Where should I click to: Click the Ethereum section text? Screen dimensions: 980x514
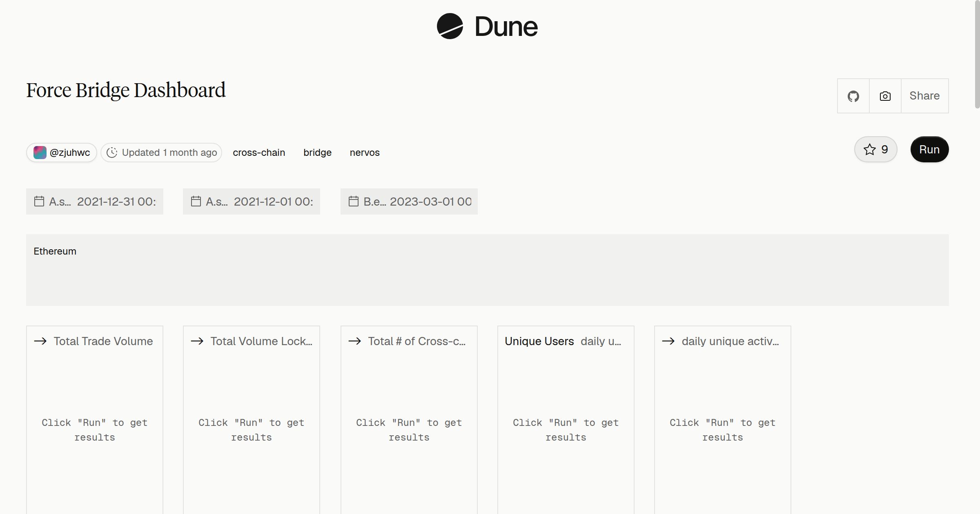tap(55, 251)
